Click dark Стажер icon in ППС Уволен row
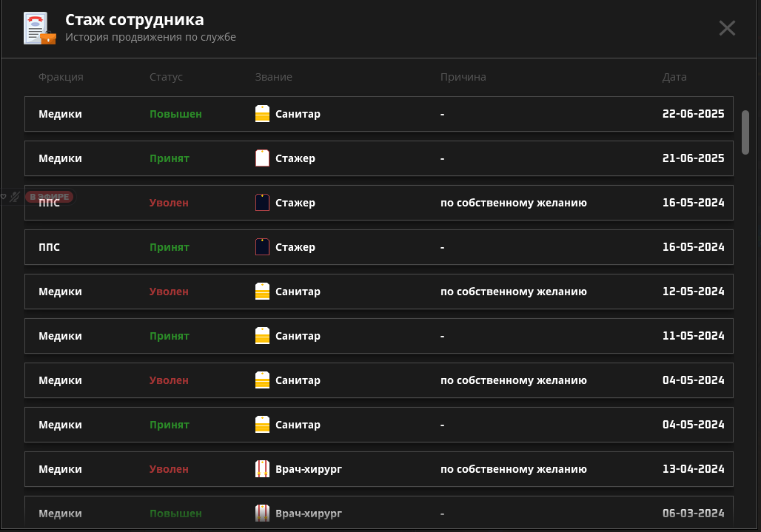The width and height of the screenshot is (761, 532). 262,203
